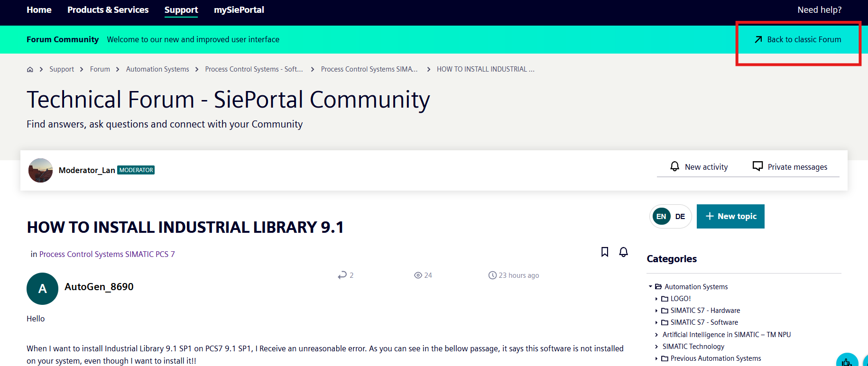Open SIMATIC S7 - Hardware category
The height and width of the screenshot is (366, 868).
point(705,311)
